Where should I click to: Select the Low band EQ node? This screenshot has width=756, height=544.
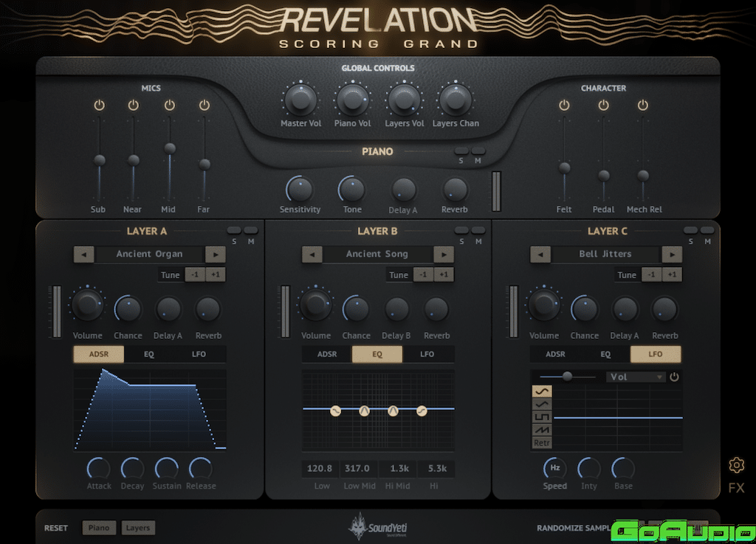pos(336,410)
